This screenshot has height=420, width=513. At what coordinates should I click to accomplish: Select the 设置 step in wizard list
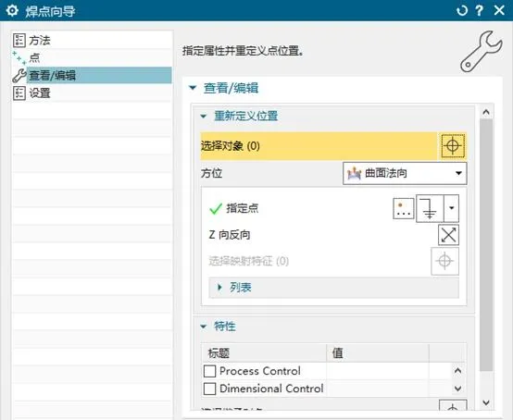[92, 93]
